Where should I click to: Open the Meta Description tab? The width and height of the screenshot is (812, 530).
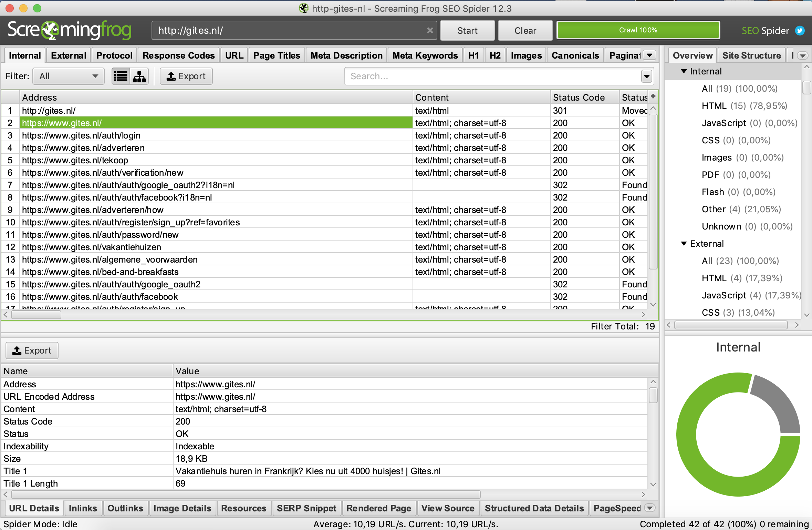coord(346,55)
